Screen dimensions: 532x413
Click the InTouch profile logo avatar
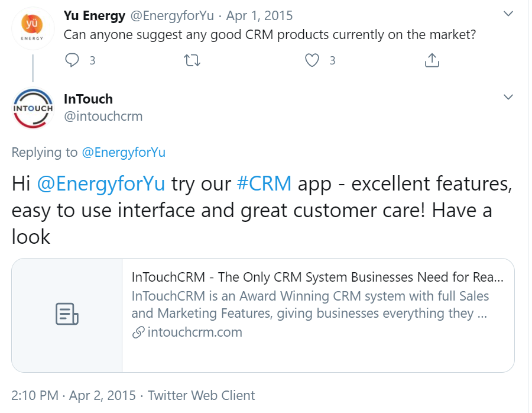(x=33, y=108)
